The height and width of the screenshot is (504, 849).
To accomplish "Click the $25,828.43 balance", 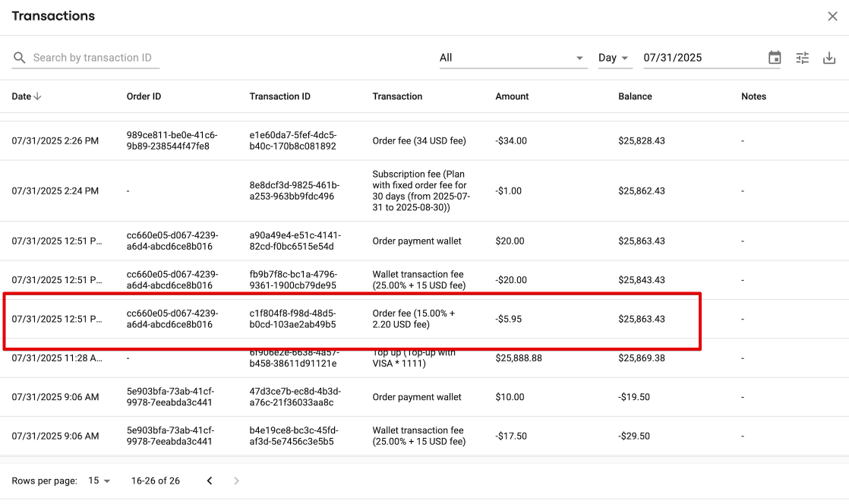I will pyautogui.click(x=642, y=140).
